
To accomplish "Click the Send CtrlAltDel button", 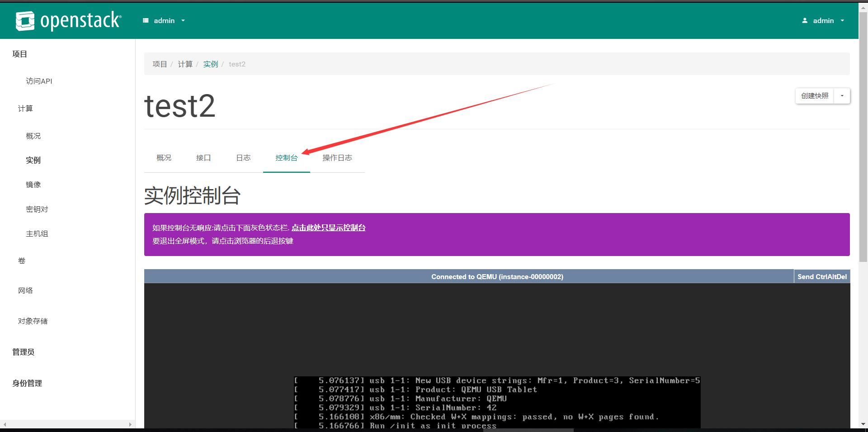I will point(822,277).
